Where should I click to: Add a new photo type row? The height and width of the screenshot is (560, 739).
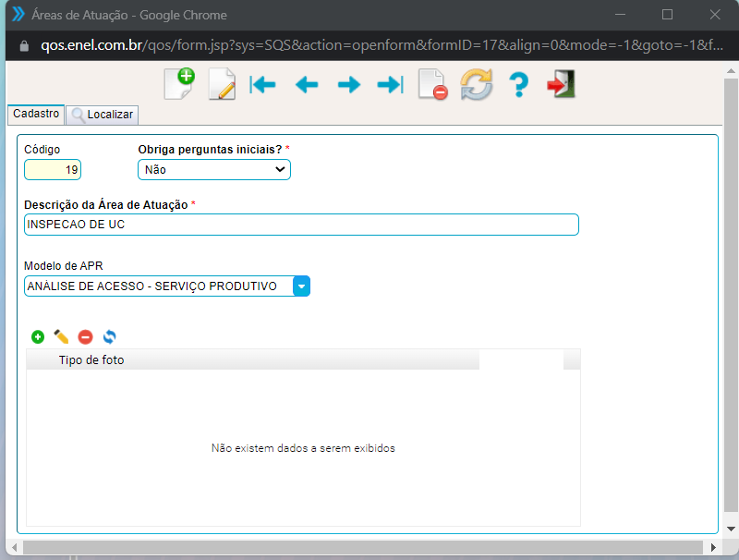pos(38,337)
